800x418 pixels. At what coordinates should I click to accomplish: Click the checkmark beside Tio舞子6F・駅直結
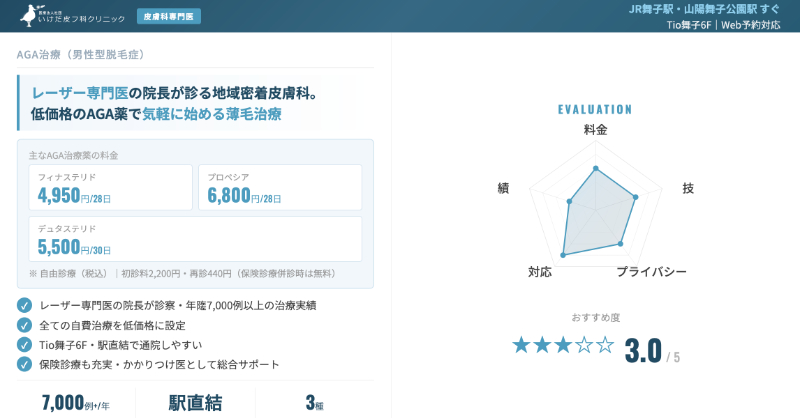[25, 345]
